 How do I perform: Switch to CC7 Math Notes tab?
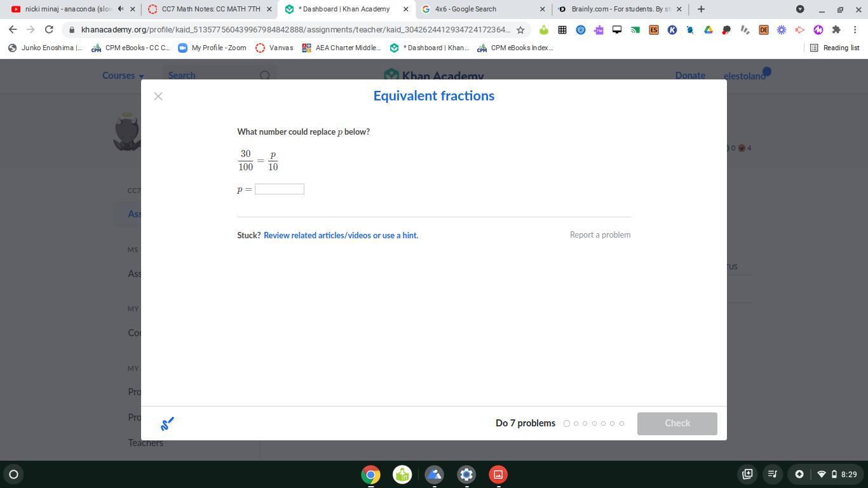coord(210,9)
